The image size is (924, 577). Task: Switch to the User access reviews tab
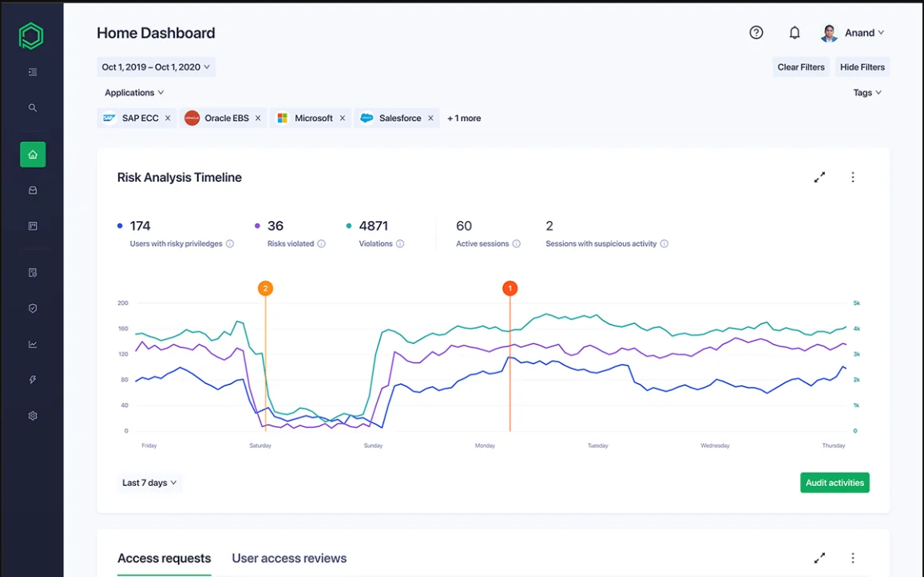pyautogui.click(x=289, y=558)
